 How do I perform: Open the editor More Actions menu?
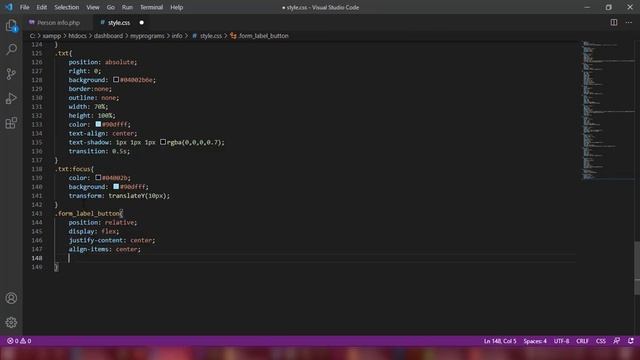point(629,22)
